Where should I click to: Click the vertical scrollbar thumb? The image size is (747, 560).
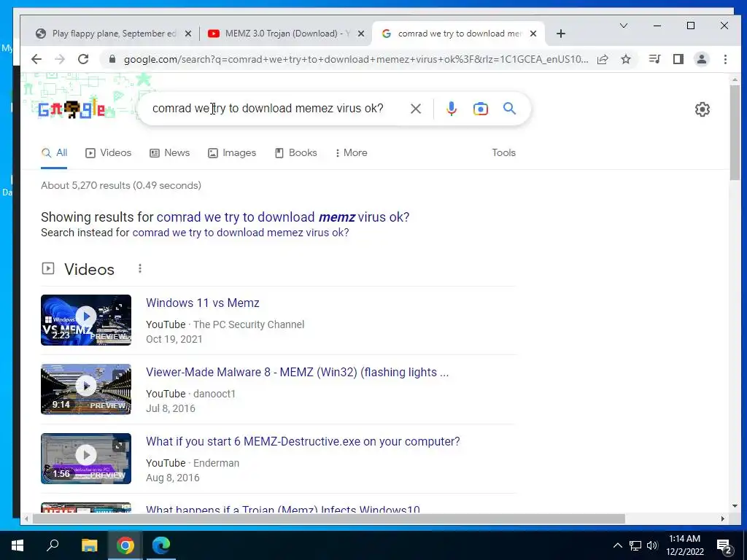[735, 133]
